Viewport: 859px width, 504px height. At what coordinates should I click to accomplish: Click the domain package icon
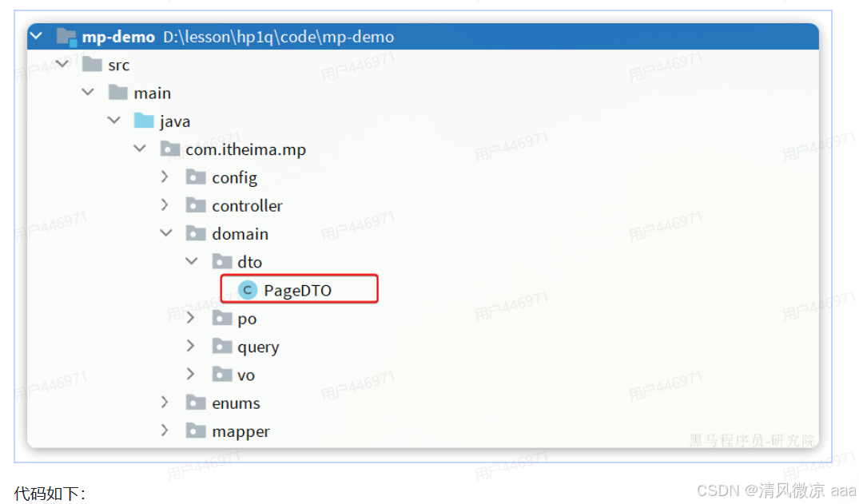tap(196, 233)
